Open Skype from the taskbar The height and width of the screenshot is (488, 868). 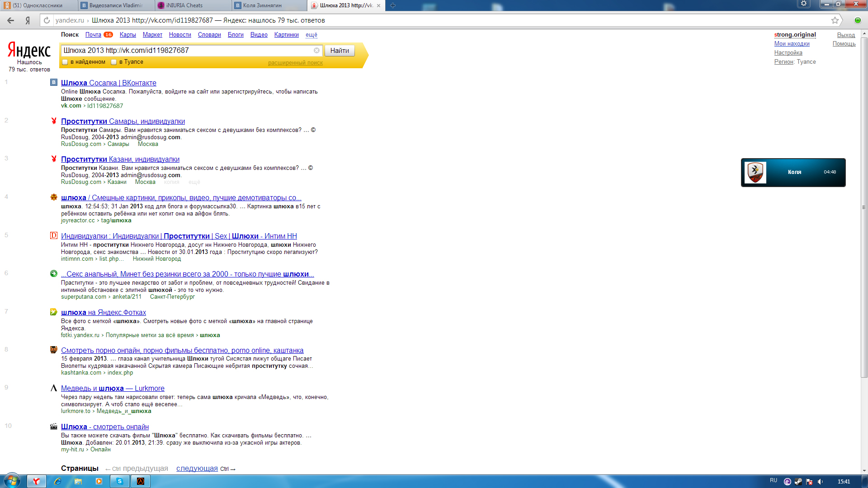(x=120, y=481)
